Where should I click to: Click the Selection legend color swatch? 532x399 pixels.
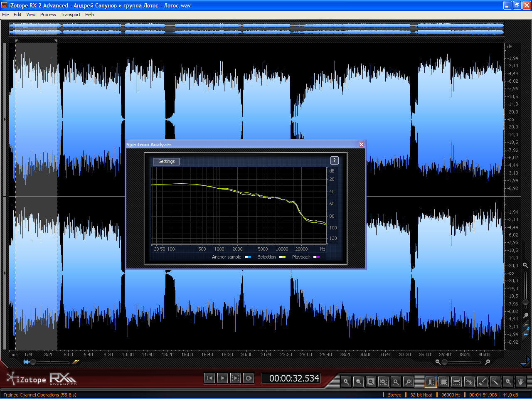pyautogui.click(x=282, y=257)
